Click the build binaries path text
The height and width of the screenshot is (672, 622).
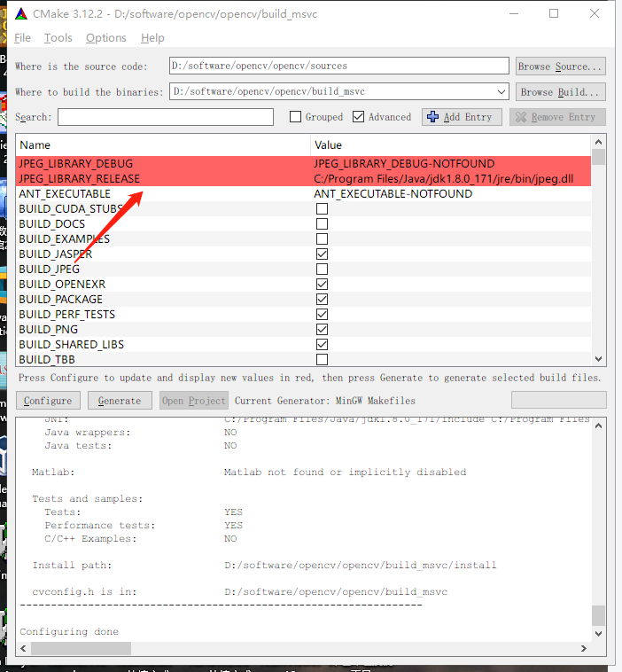(x=269, y=91)
